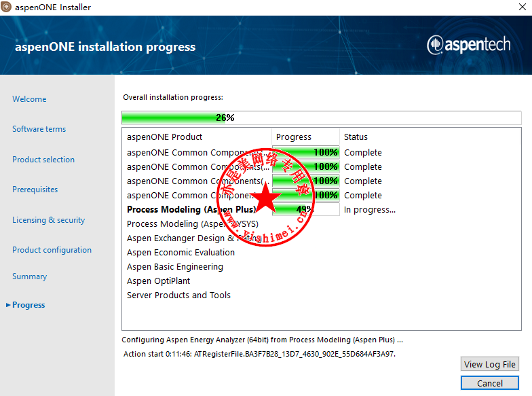The width and height of the screenshot is (532, 396).
Task: Click the Progress column header
Action: pyautogui.click(x=305, y=137)
